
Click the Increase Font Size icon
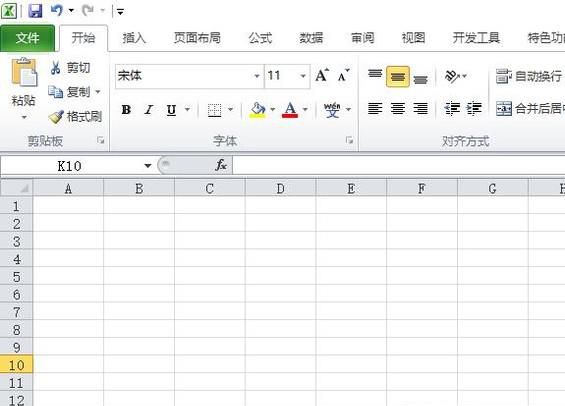point(322,75)
